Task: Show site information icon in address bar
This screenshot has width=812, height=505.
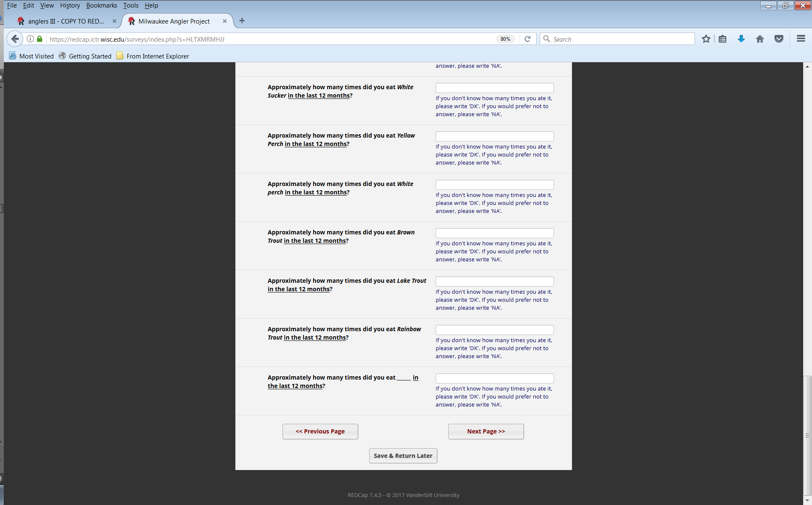Action: (30, 39)
